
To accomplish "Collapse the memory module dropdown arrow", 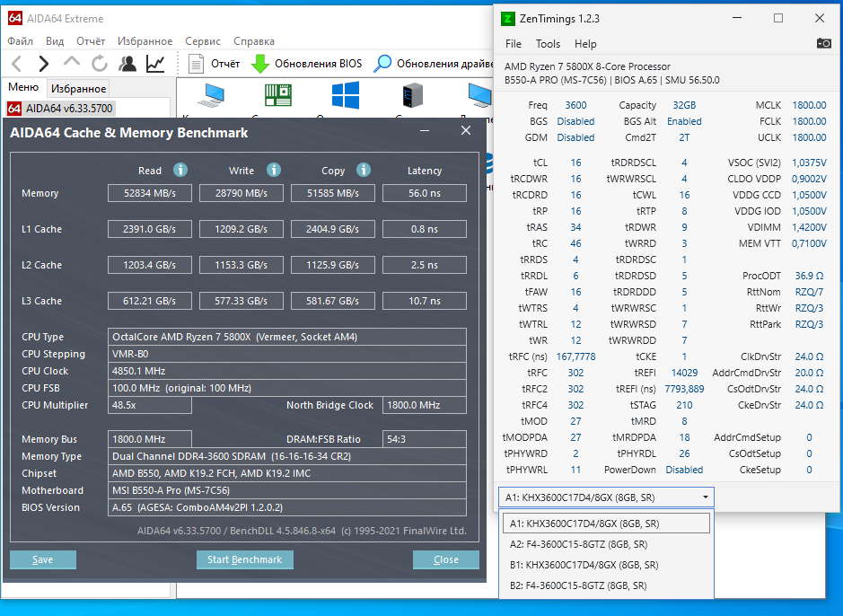I will click(706, 497).
